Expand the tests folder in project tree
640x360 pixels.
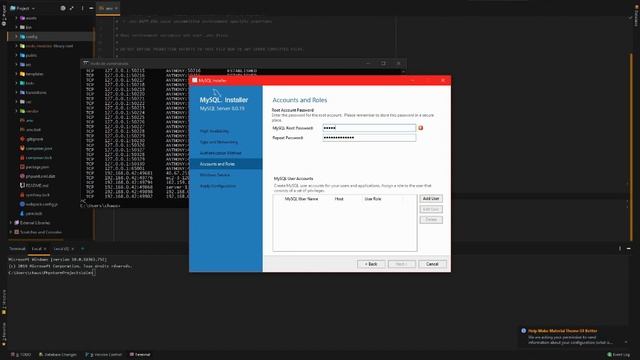[16, 83]
